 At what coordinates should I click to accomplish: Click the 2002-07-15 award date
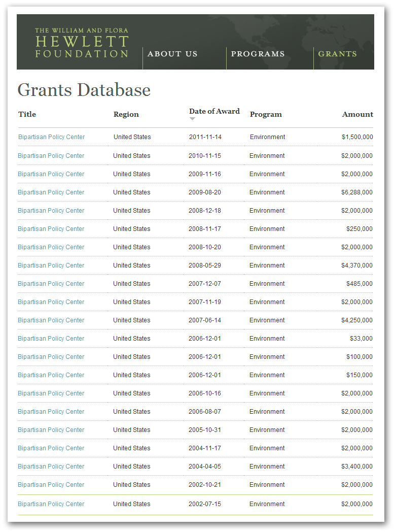click(205, 504)
